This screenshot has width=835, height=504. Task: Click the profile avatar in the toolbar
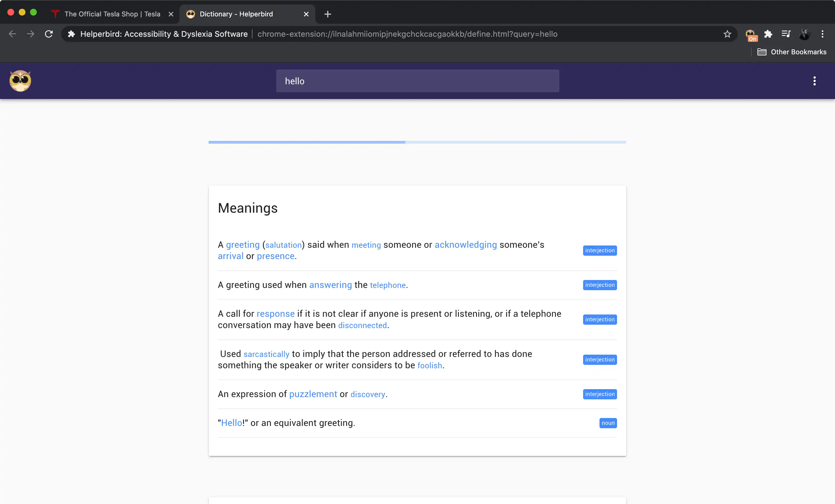804,34
